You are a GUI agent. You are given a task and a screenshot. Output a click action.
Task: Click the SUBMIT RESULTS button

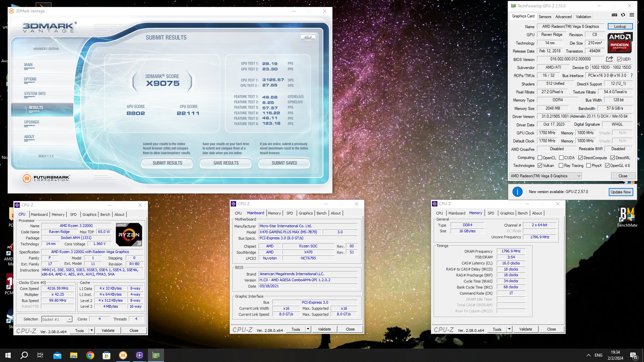(x=167, y=163)
